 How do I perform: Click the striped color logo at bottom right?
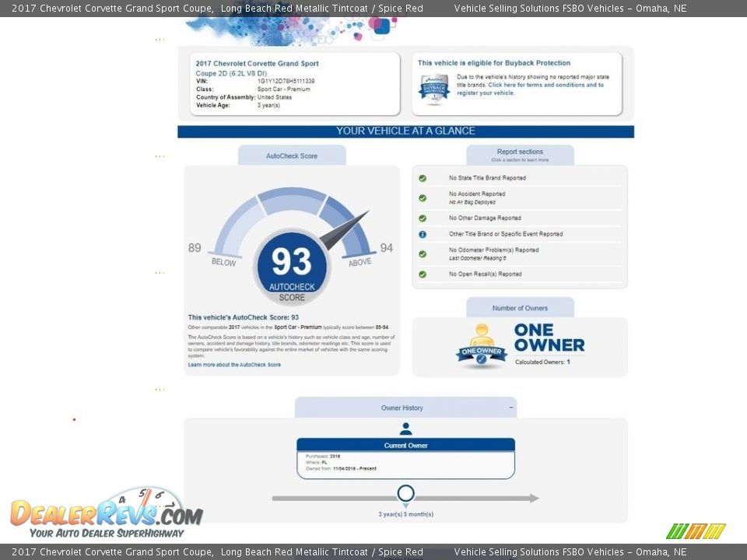tap(696, 531)
